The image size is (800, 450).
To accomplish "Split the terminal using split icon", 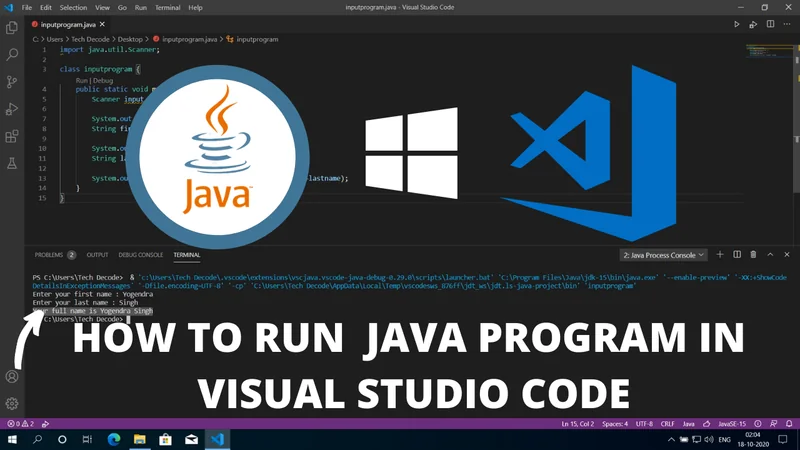I will (x=737, y=255).
